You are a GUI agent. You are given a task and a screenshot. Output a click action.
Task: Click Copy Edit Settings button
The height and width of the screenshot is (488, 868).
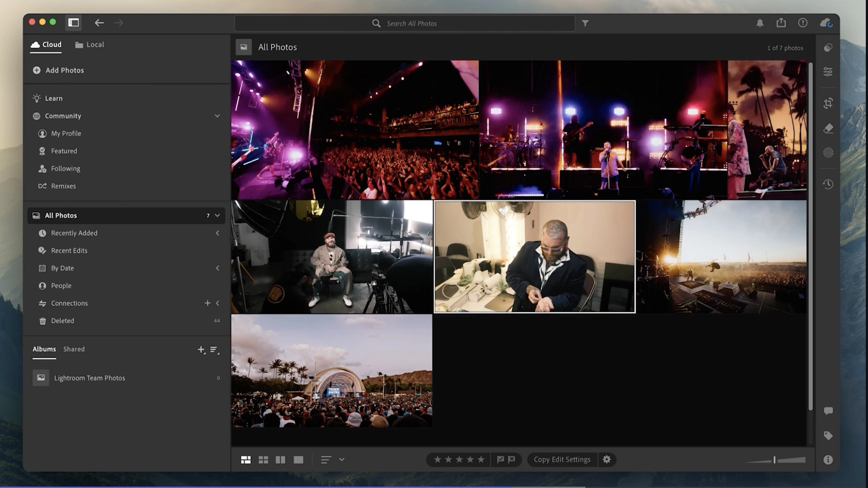tap(562, 459)
